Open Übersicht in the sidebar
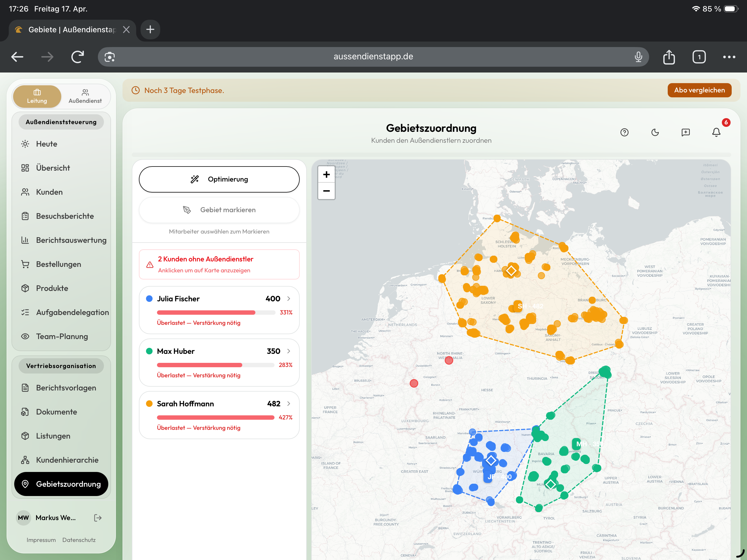 [61, 168]
